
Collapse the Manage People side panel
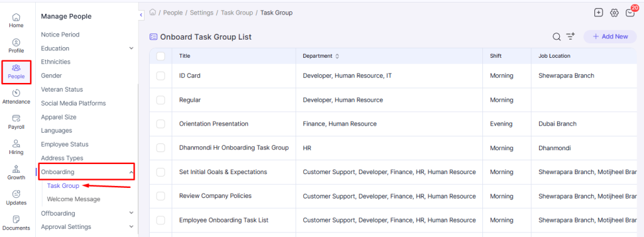pyautogui.click(x=142, y=15)
